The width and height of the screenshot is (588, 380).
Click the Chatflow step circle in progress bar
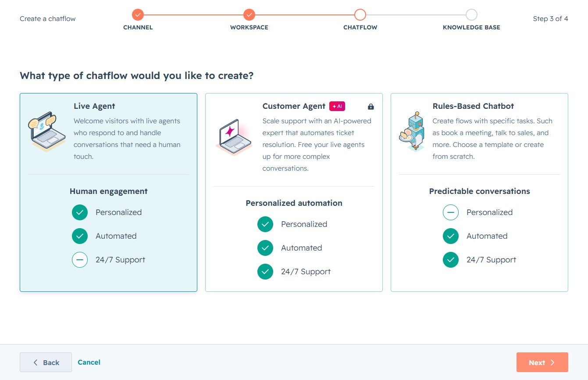(x=360, y=14)
